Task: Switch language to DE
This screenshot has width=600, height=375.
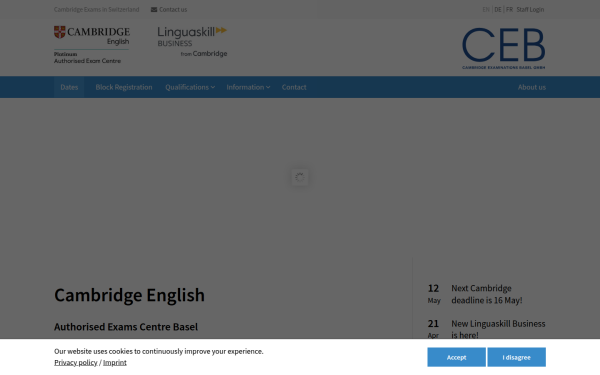Action: pyautogui.click(x=497, y=10)
